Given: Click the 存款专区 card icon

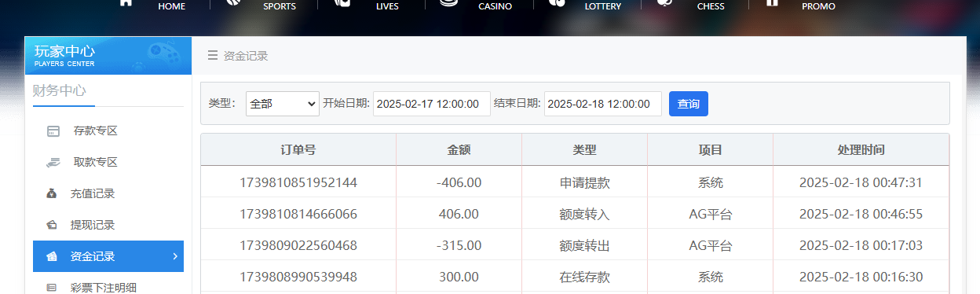Looking at the screenshot, I should point(53,131).
